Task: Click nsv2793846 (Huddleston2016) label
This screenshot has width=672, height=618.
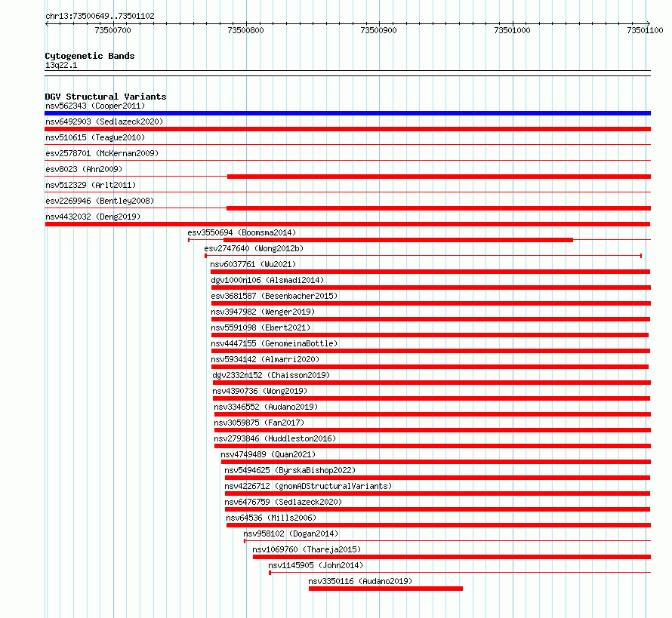Action: [275, 438]
